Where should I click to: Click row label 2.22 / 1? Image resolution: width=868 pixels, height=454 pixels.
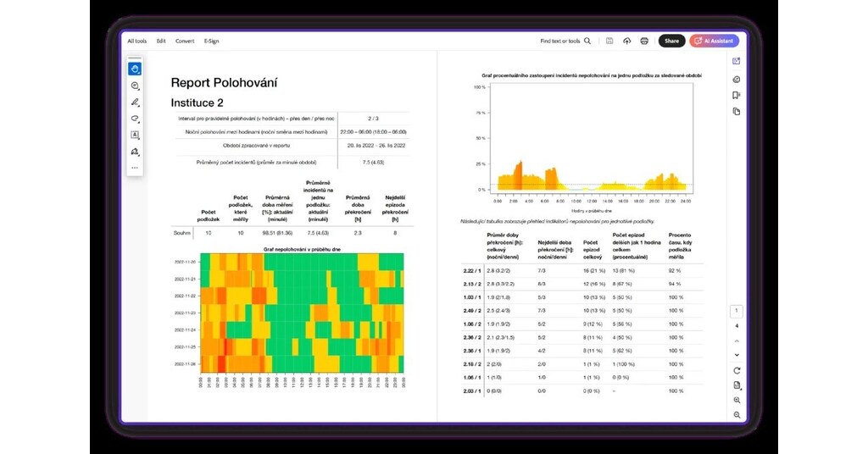pyautogui.click(x=472, y=271)
